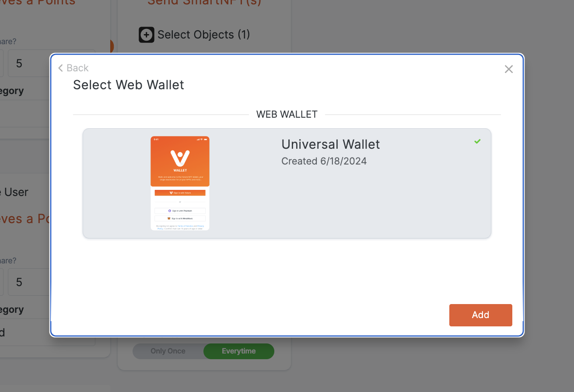Click the Select Web Wallet heading
The width and height of the screenshot is (574, 392).
(x=129, y=85)
